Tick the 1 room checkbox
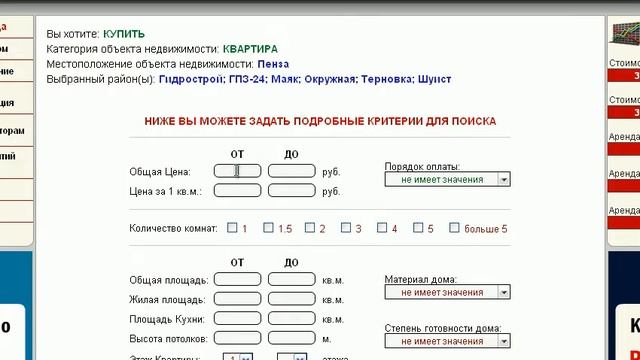This screenshot has height=360, width=640. [x=232, y=228]
